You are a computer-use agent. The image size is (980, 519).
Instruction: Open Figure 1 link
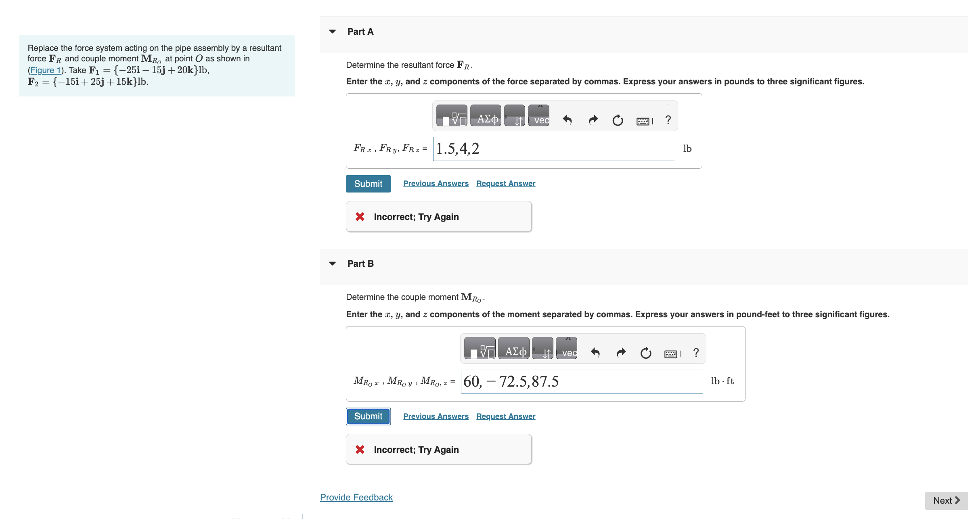click(x=45, y=70)
